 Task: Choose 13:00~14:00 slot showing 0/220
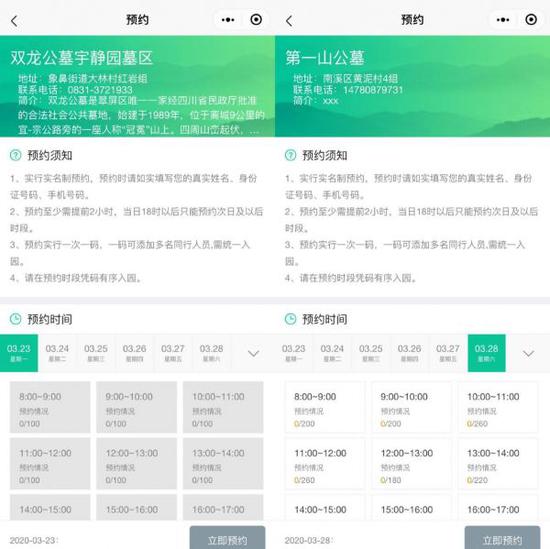pyautogui.click(x=498, y=463)
